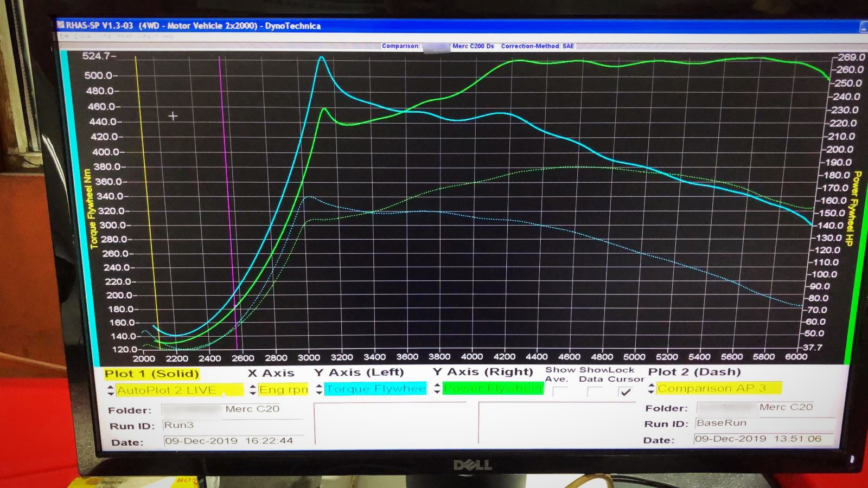Click the Y Axis Right stepper arrows

437,389
